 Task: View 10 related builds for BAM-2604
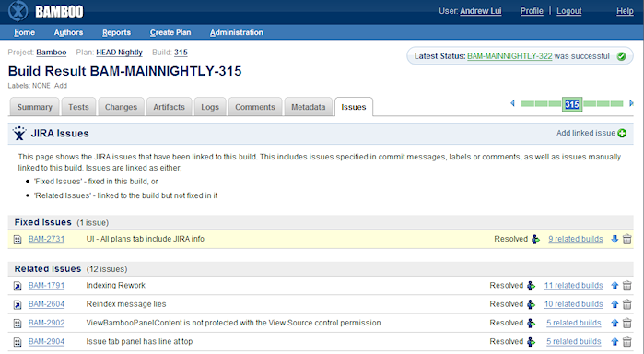(x=573, y=304)
